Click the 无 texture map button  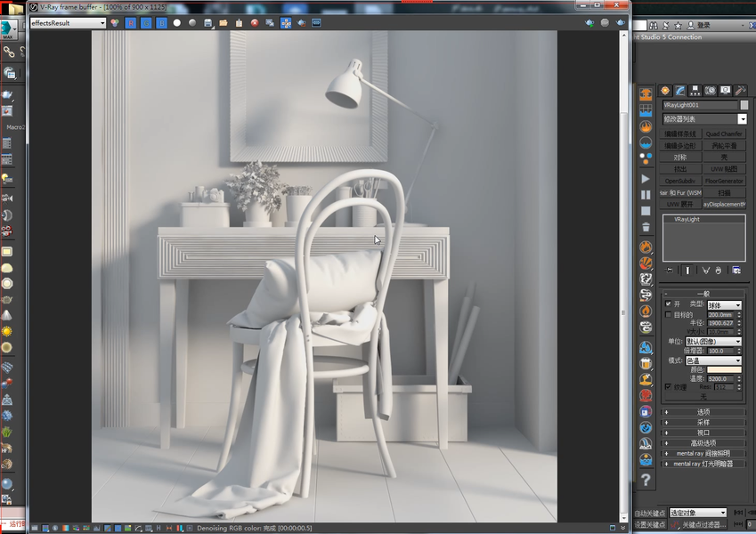point(703,396)
